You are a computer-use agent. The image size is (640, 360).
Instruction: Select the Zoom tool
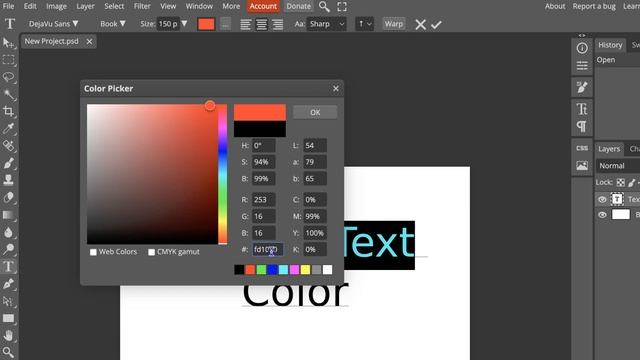8,352
